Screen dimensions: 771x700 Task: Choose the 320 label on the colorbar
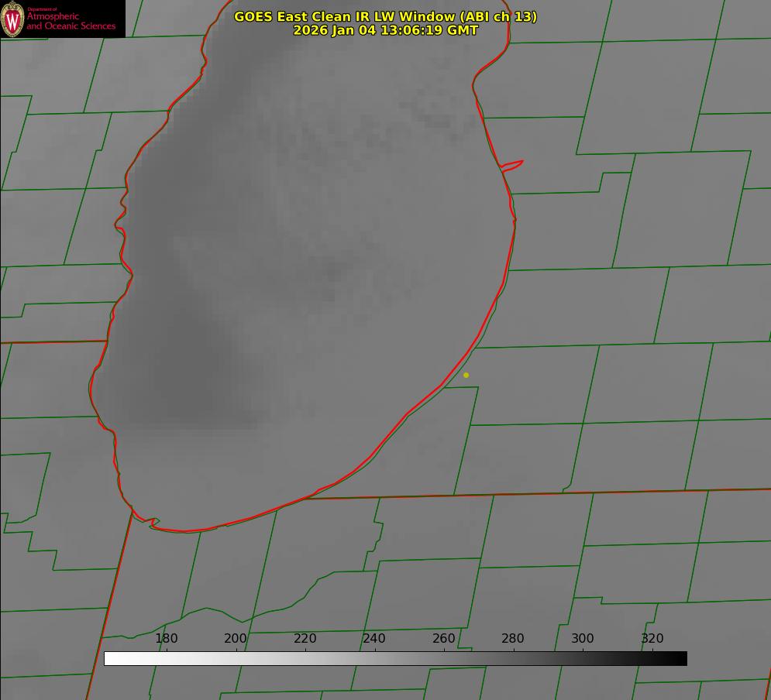pos(652,639)
